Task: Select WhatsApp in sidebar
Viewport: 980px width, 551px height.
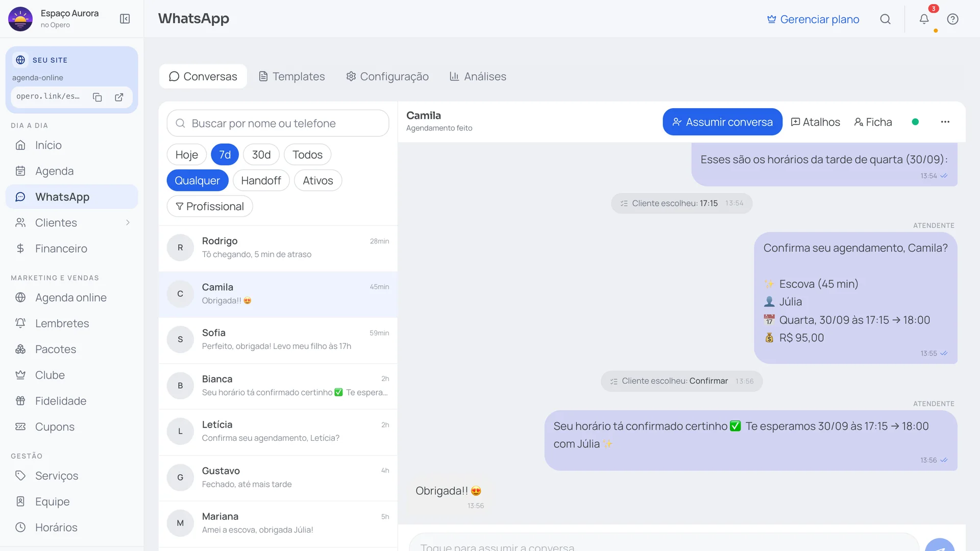Action: (x=72, y=197)
